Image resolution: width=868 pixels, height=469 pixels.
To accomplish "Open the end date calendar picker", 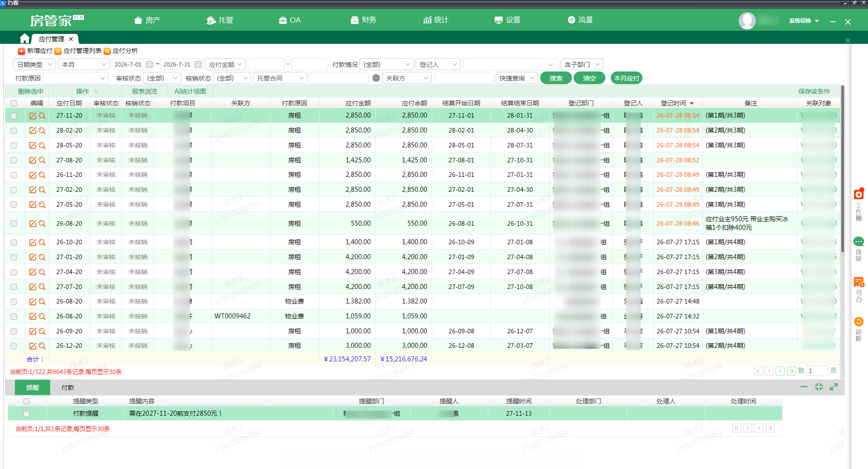I will click(x=198, y=65).
